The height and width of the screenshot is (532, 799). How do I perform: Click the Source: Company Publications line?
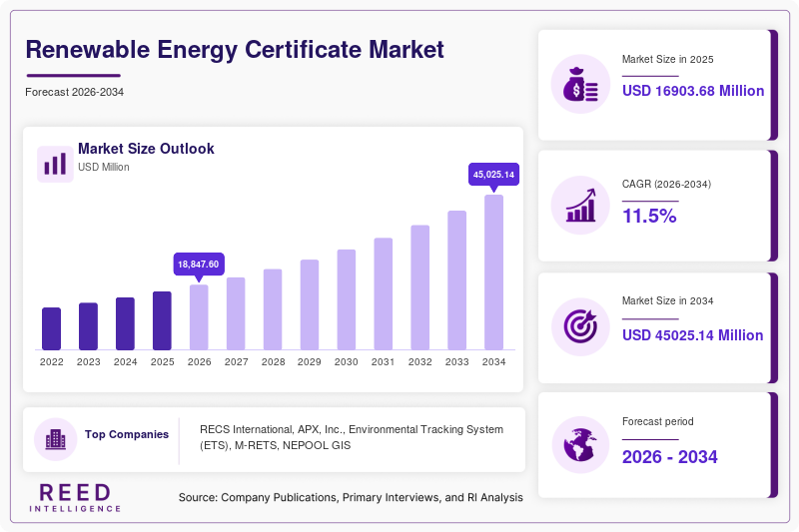pos(351,497)
